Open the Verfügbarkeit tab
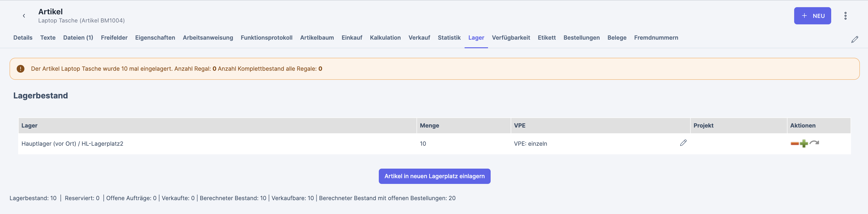This screenshot has width=868, height=214. pos(510,38)
